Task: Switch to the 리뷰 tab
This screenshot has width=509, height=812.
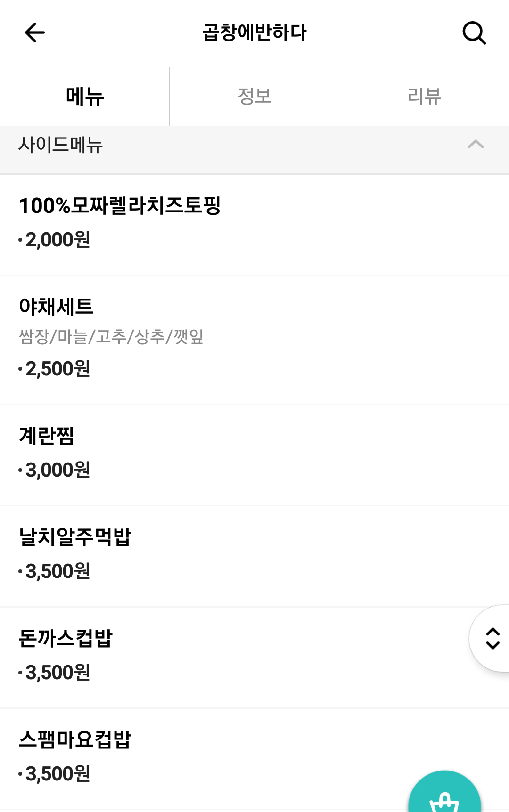Action: pyautogui.click(x=424, y=97)
